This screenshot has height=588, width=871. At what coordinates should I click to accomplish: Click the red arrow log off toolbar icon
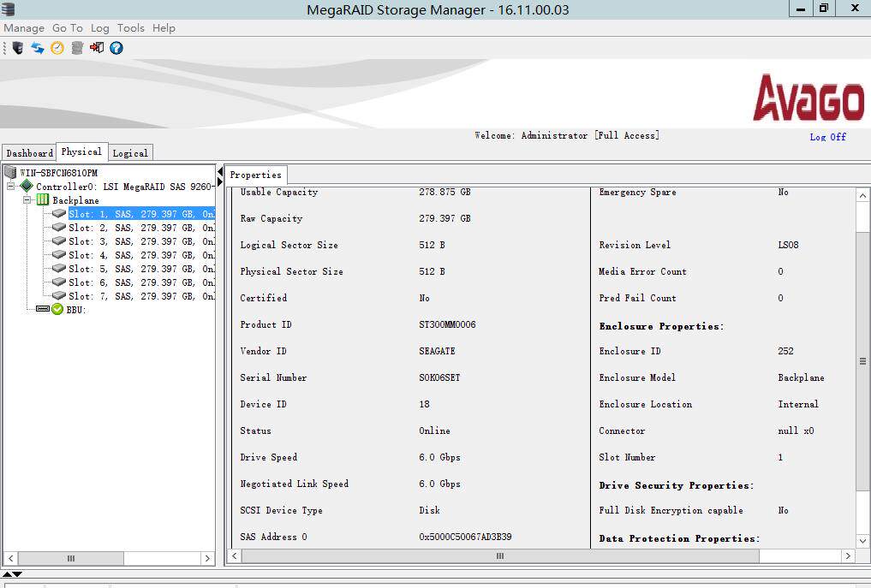click(97, 48)
